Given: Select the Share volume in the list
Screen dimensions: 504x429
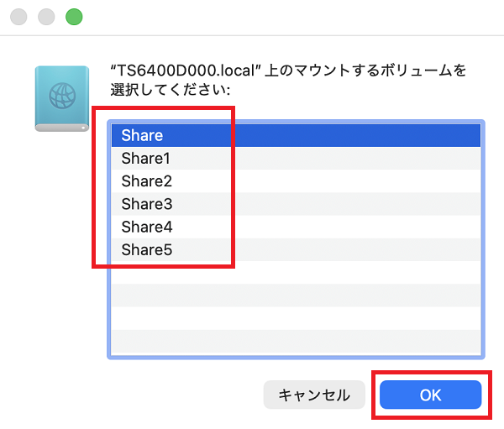Looking at the screenshot, I should 294,135.
